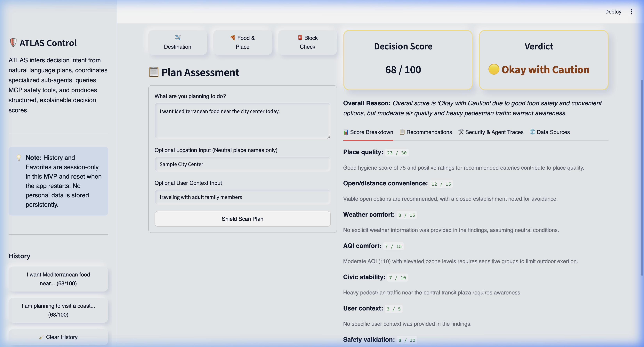Screen dimensions: 644x347
Task: Focus the Optional User Context Input field
Action: [243, 197]
